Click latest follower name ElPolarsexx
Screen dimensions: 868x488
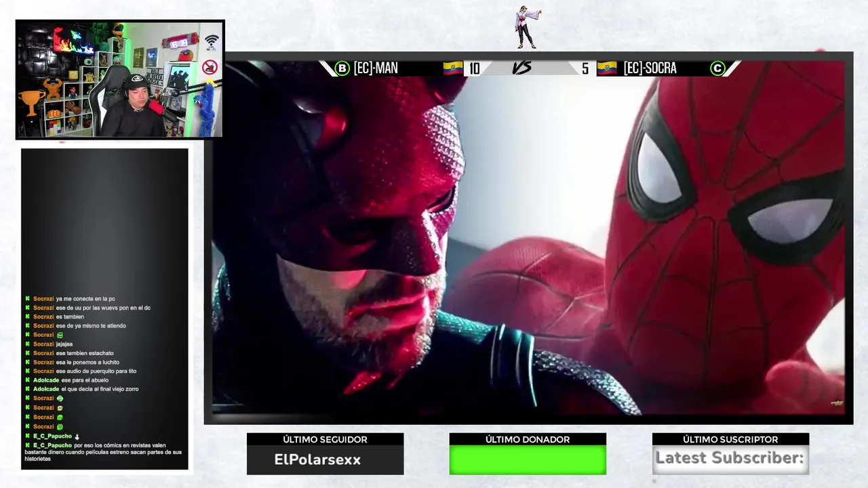pyautogui.click(x=317, y=460)
